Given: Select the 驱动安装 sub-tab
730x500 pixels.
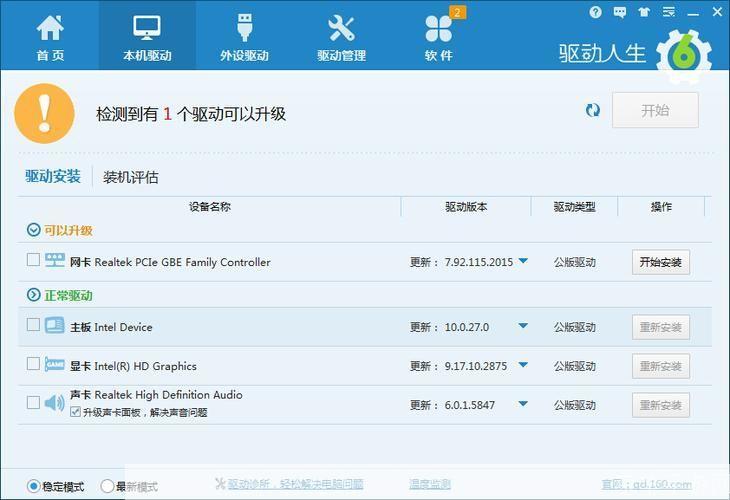Looking at the screenshot, I should pos(53,176).
